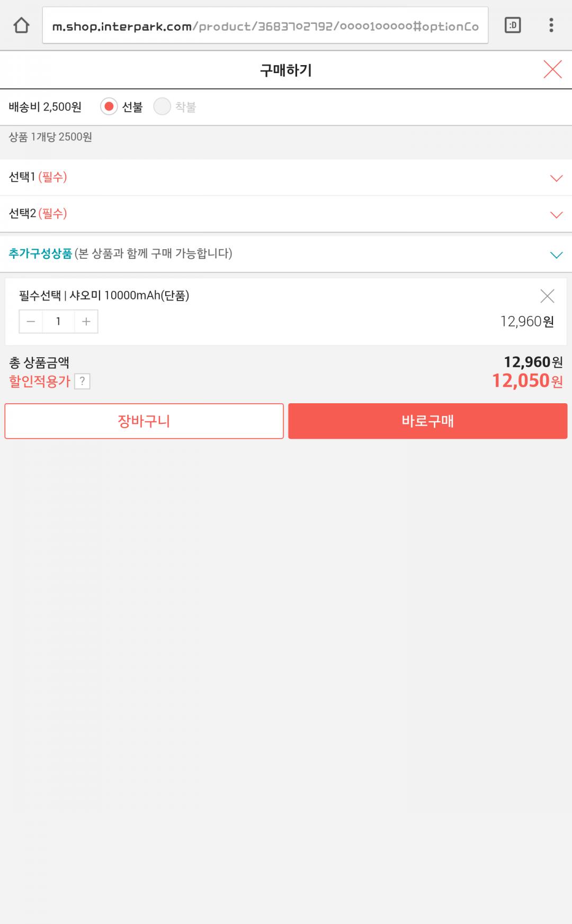
Task: Add the item via 장바구니 button
Action: (x=144, y=421)
